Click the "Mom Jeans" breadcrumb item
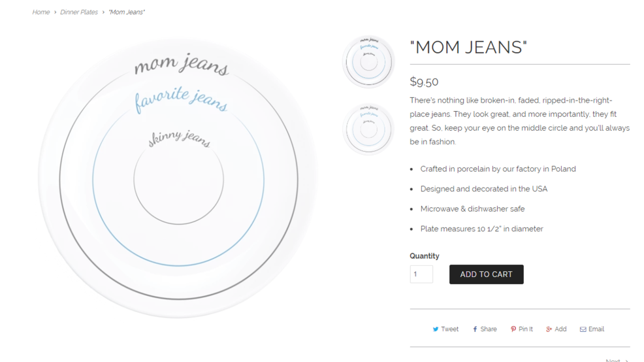Image resolution: width=644 pixels, height=362 pixels. [127, 12]
